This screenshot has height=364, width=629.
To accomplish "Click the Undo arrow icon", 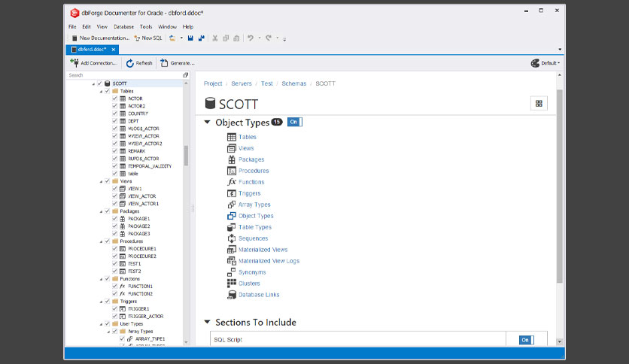I will (x=251, y=38).
